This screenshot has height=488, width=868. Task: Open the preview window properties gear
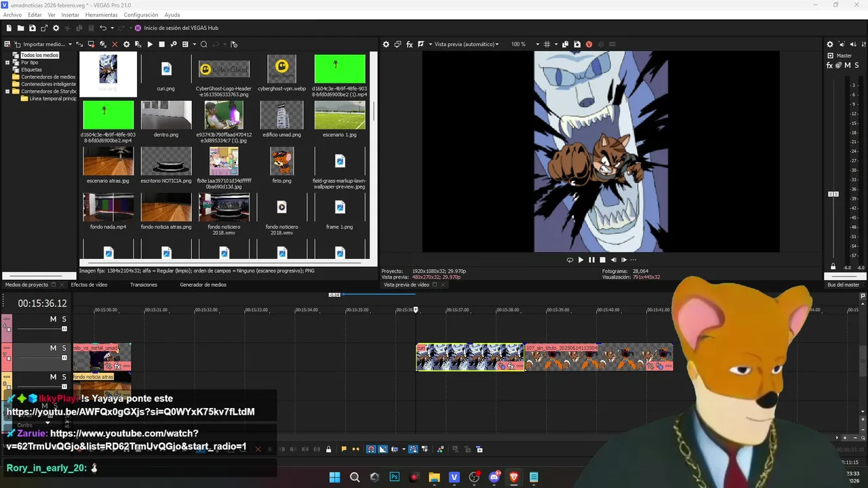386,44
